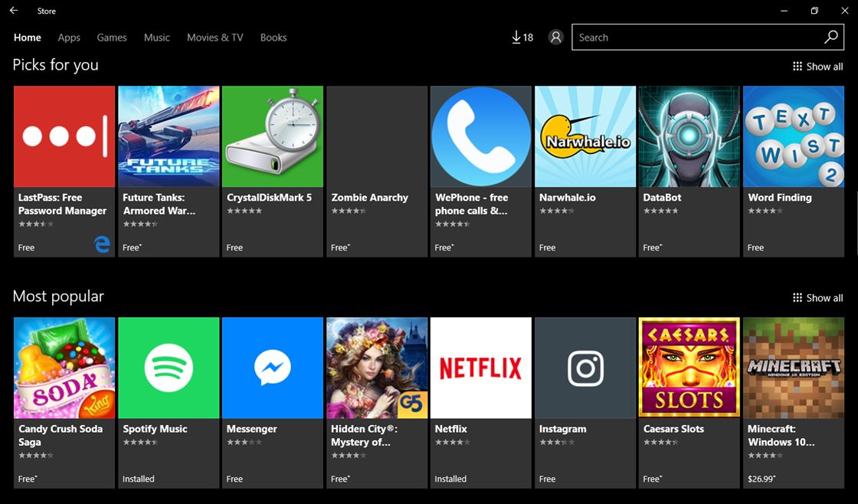Viewport: 858px width, 504px height.
Task: Click the search magnifier icon
Action: click(x=833, y=37)
